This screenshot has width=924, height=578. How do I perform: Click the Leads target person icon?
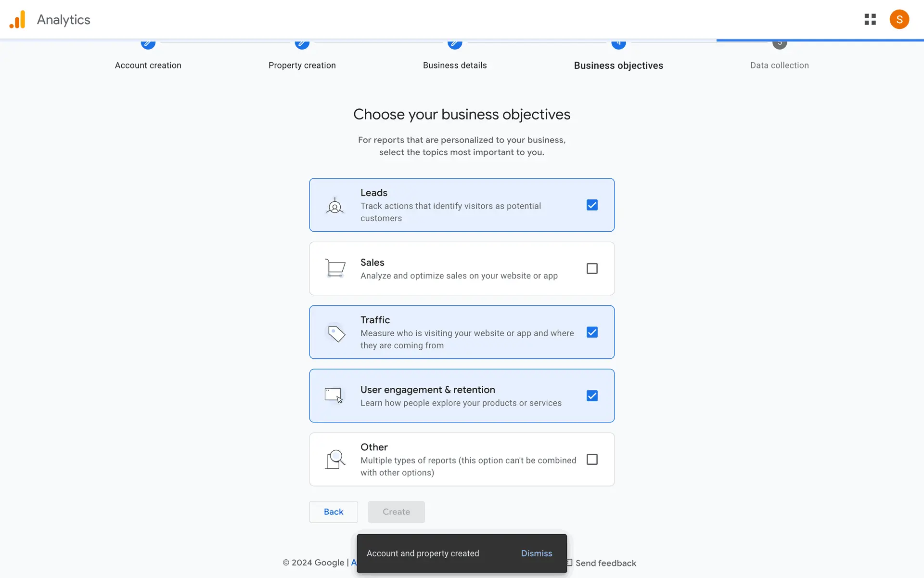click(x=335, y=206)
